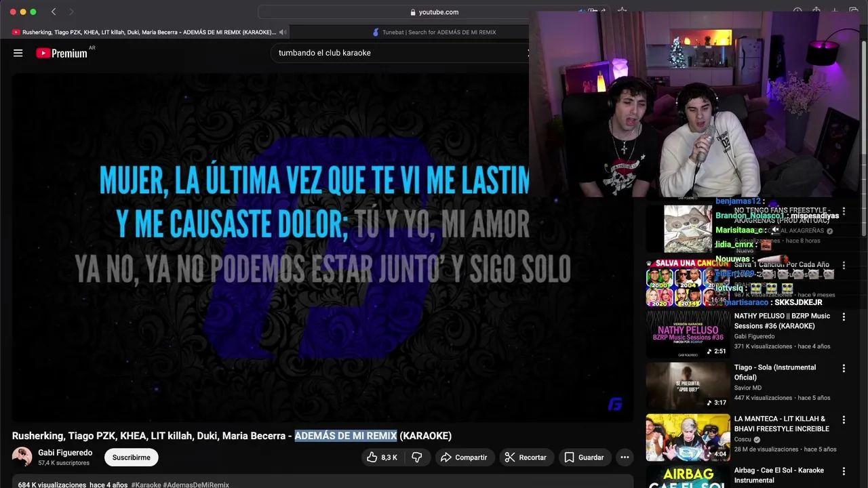Click the 57,4 K suscriptores text

tap(64, 463)
